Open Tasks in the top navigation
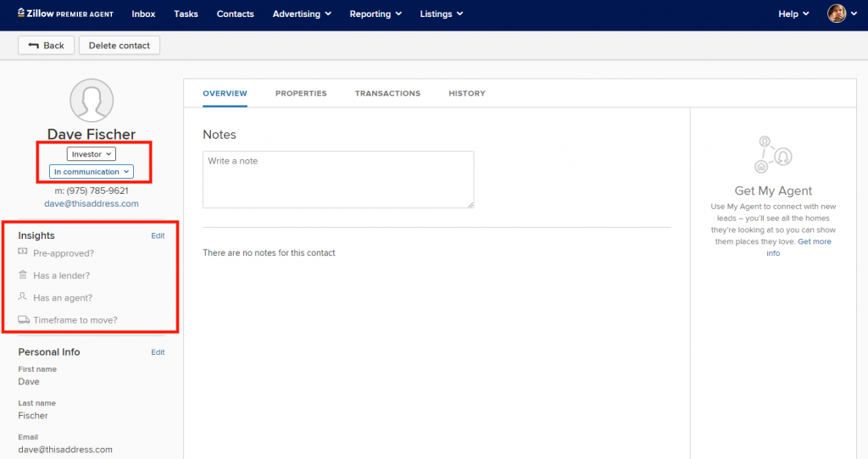The width and height of the screenshot is (868, 459). tap(186, 14)
